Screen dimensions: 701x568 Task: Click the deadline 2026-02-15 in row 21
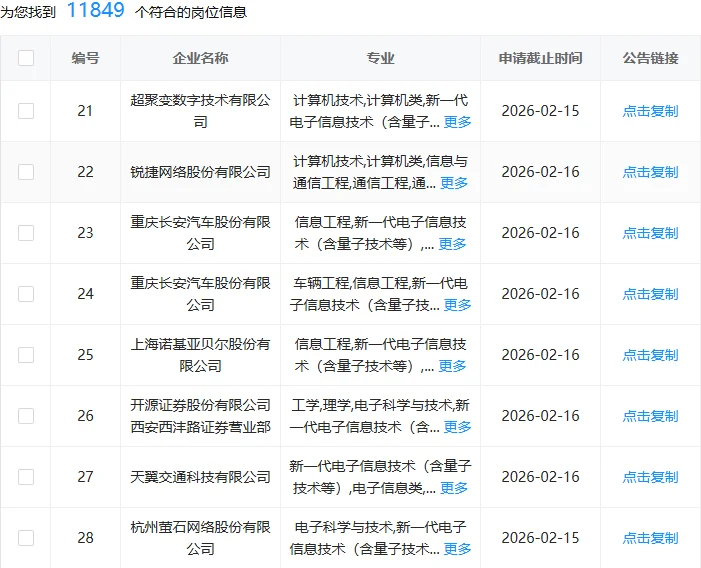(541, 111)
